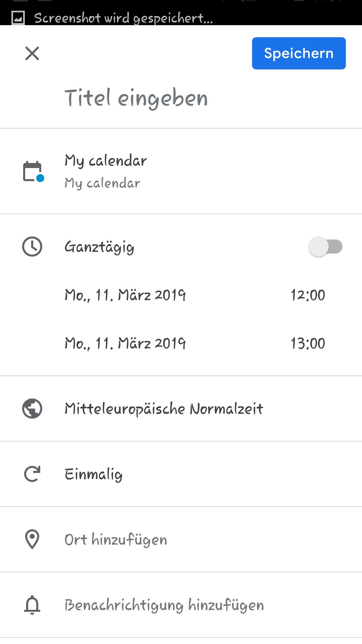The image size is (362, 644).
Task: Focus the Titel eingeben field
Action: 136,98
